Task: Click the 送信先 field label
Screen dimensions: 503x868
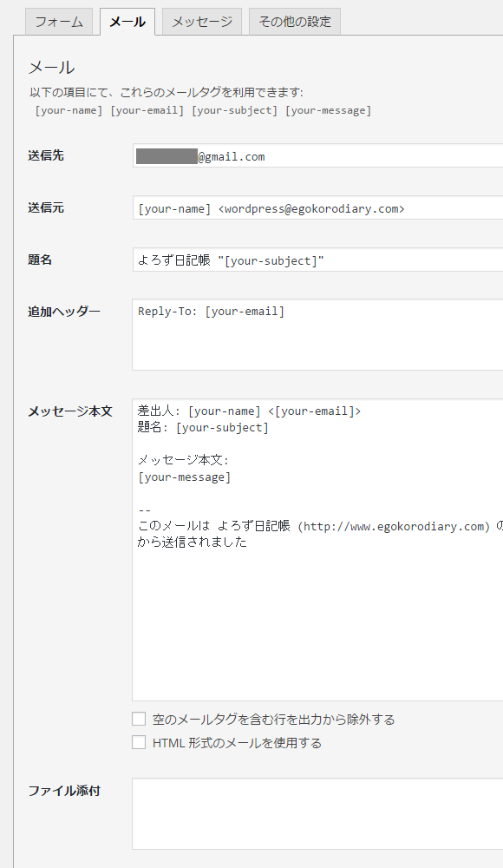Action: pyautogui.click(x=46, y=155)
